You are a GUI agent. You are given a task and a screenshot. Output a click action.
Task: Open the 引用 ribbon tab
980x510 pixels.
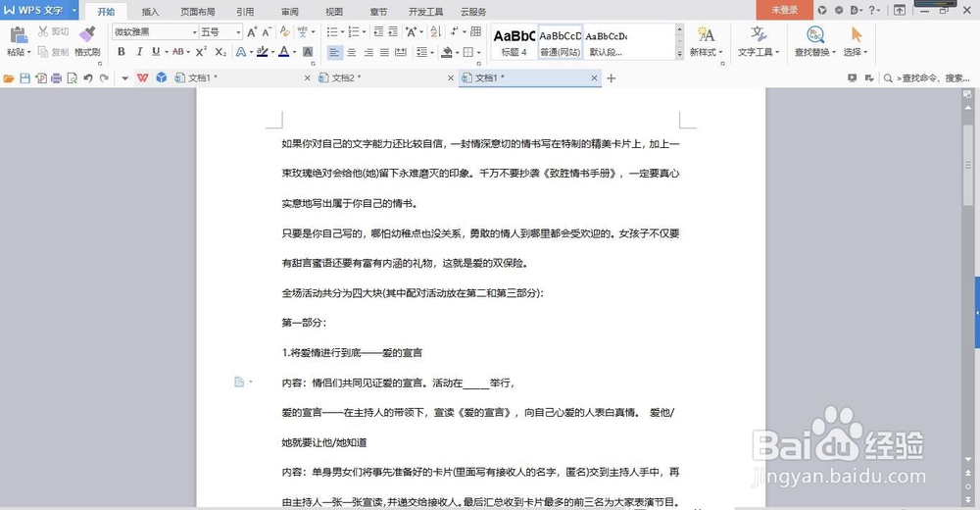point(245,11)
